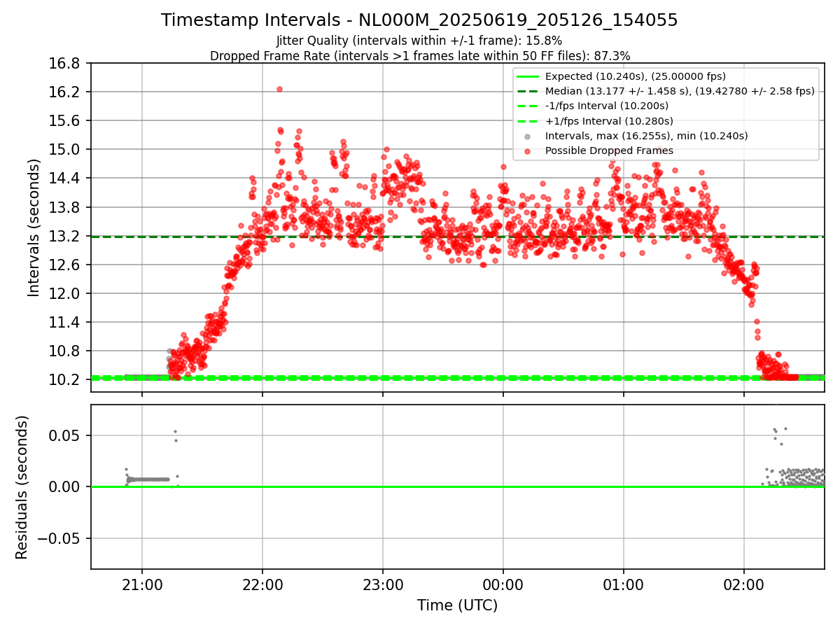Click the gray marker beside 'Intervals, max' legend
This screenshot has width=840, height=630.
click(x=527, y=136)
